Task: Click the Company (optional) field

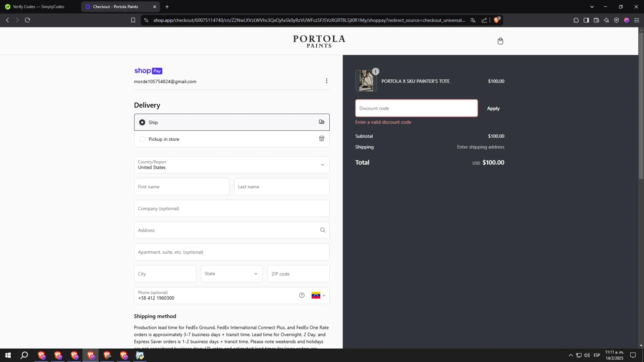Action: (232, 208)
